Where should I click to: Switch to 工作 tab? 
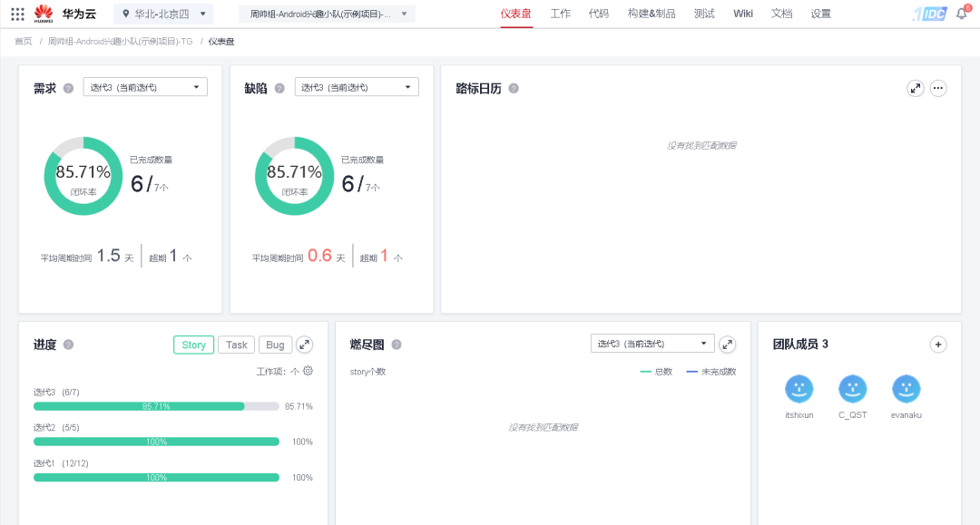coord(561,14)
